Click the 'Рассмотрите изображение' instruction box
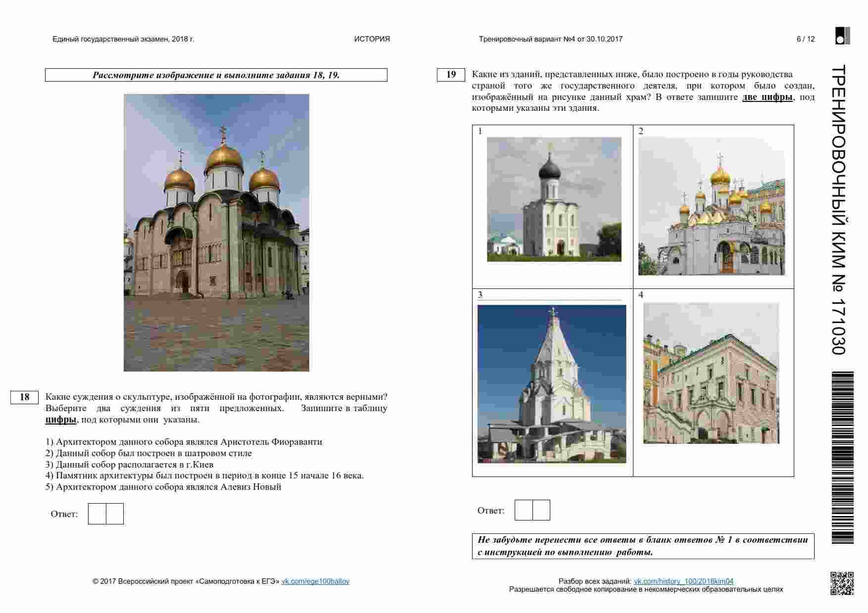Image resolution: width=868 pixels, height=613 pixels. tap(216, 75)
